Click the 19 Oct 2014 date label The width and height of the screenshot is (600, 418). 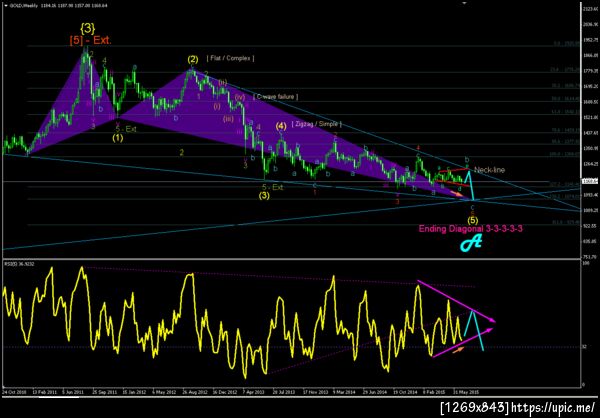404,392
